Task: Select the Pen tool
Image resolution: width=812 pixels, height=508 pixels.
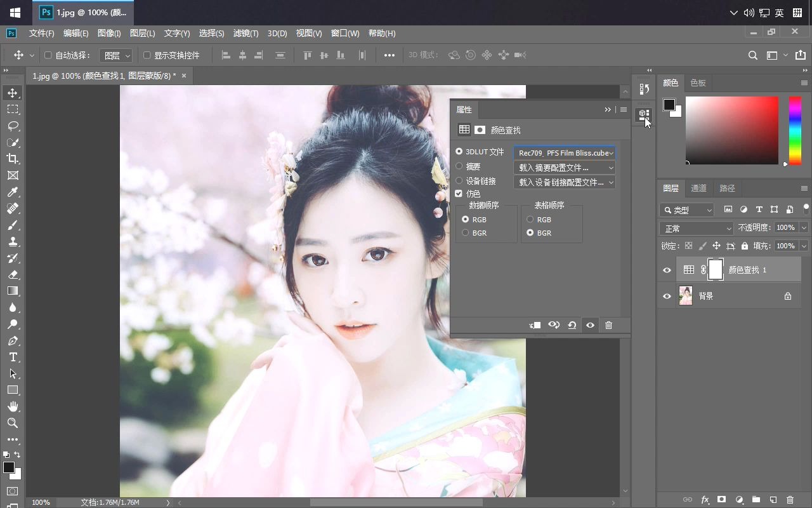Action: (x=13, y=340)
